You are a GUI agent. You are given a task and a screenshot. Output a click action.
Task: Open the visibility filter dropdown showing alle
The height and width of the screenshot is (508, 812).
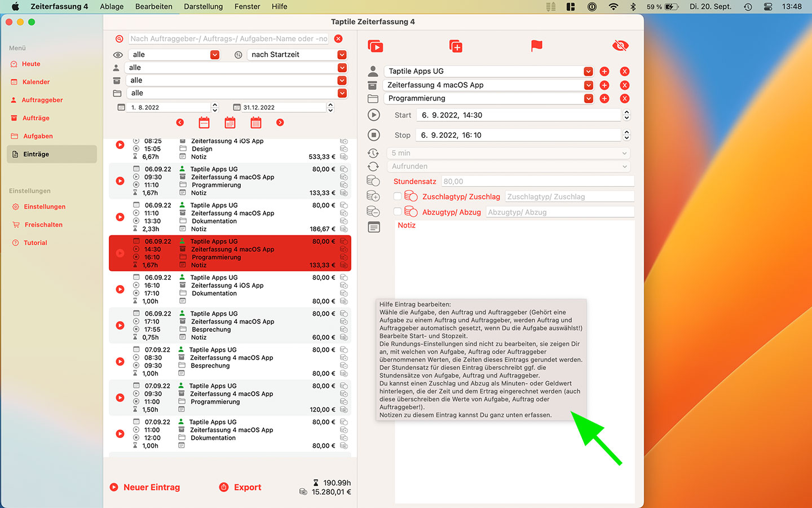point(174,55)
